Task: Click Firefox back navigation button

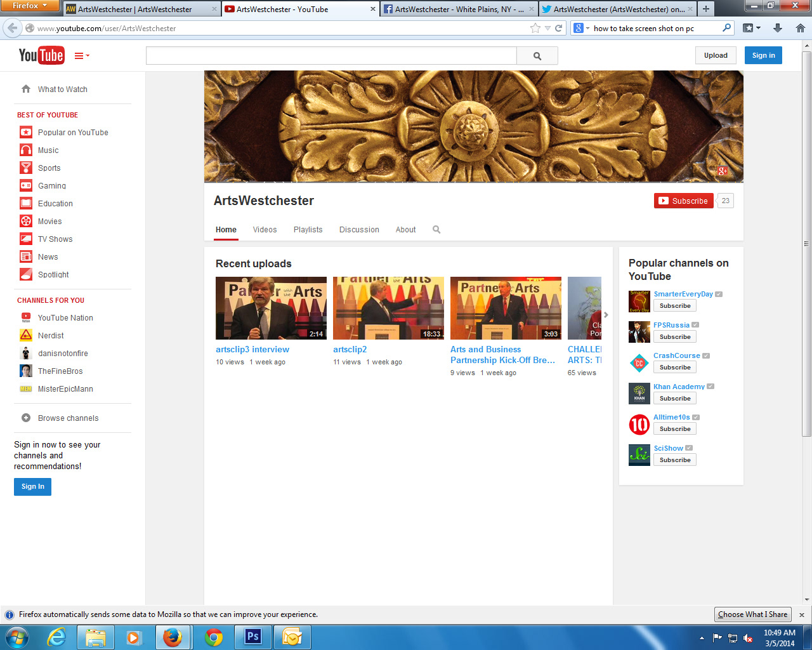Action: pyautogui.click(x=12, y=28)
